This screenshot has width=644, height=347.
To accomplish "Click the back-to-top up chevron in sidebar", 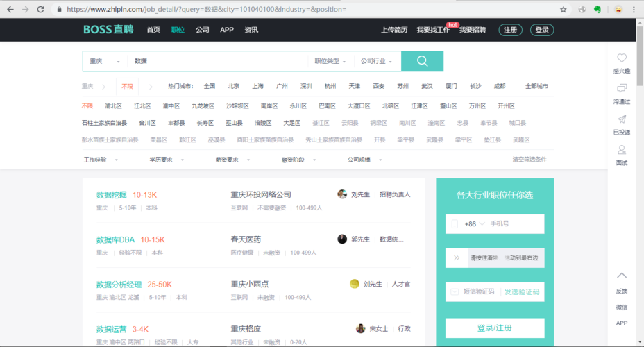I will tap(622, 275).
